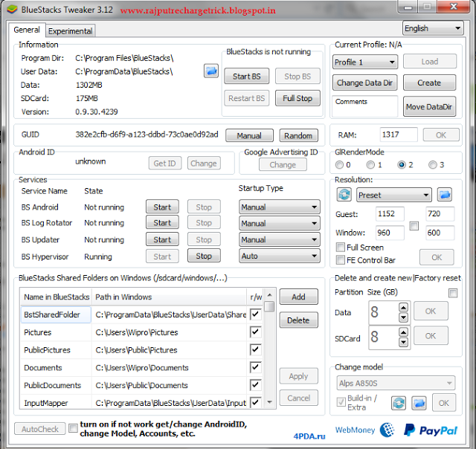476x449 pixels.
Task: Stop the BS Hypervisor service
Action: click(x=204, y=256)
